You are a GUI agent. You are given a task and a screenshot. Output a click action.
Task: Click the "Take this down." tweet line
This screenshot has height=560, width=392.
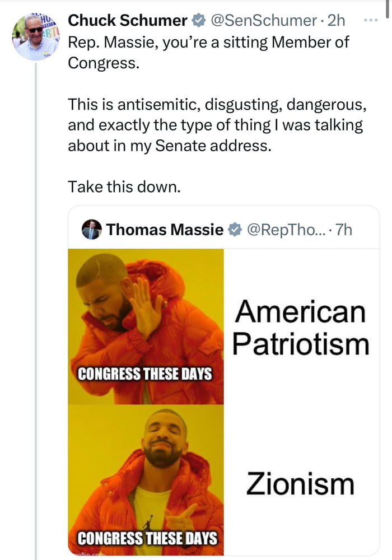[x=124, y=186]
